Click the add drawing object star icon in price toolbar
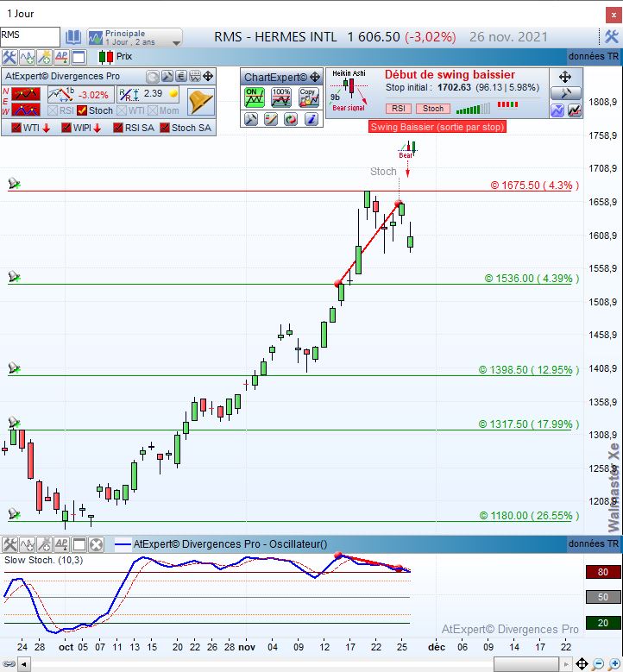The image size is (623, 672). (44, 57)
